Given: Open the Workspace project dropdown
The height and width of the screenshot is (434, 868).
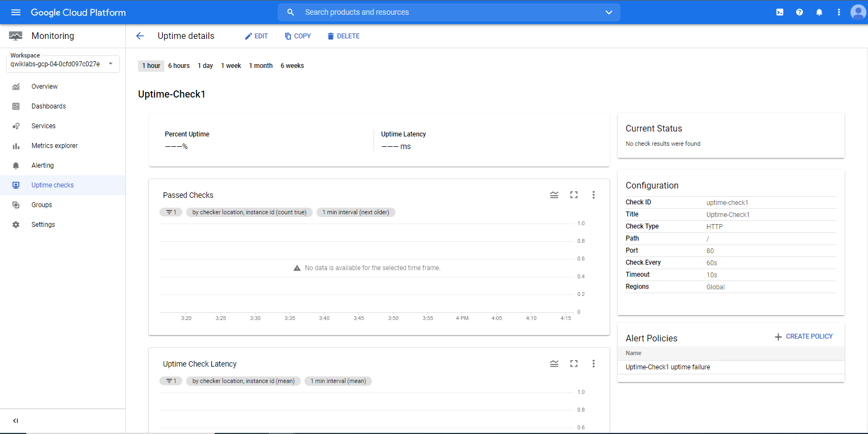Looking at the screenshot, I should 63,64.
